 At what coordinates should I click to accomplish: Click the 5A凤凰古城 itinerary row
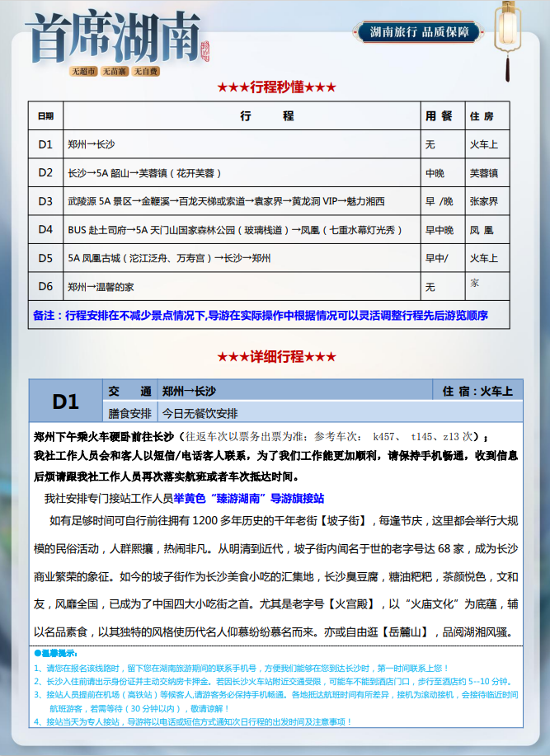tap(242, 258)
